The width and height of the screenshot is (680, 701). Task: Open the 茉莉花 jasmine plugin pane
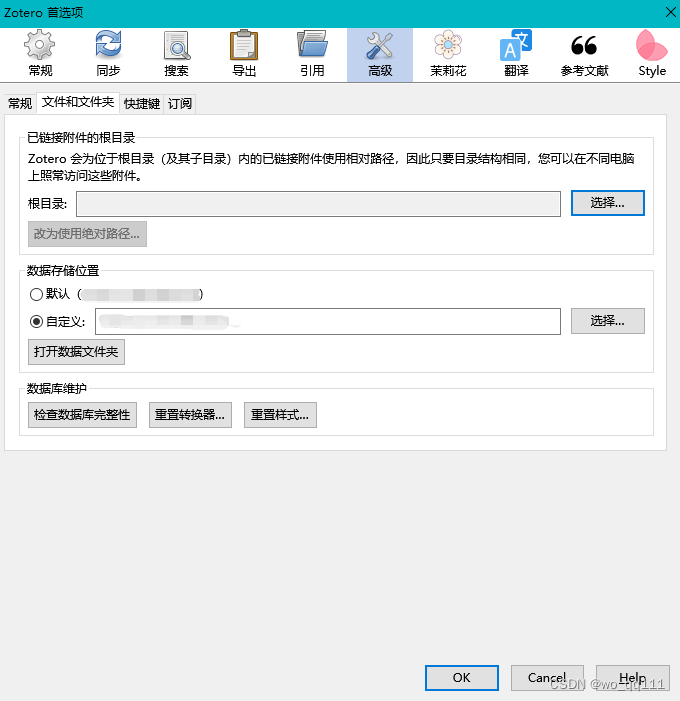coord(448,54)
